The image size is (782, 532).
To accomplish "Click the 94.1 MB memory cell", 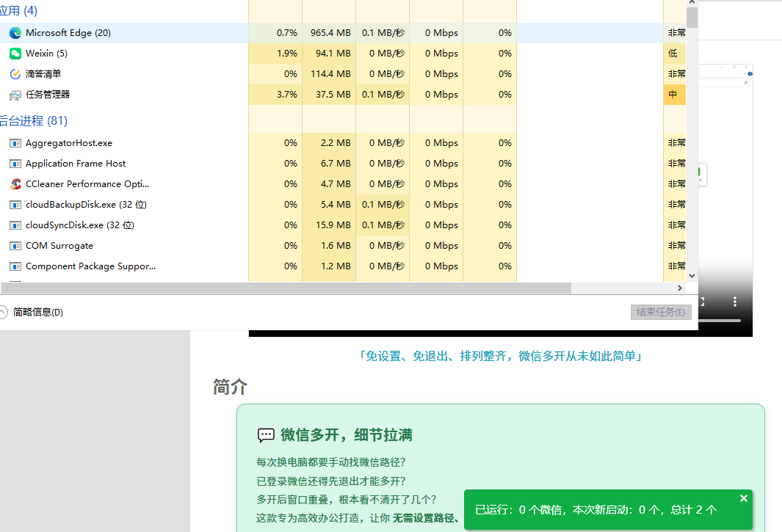I will (329, 54).
